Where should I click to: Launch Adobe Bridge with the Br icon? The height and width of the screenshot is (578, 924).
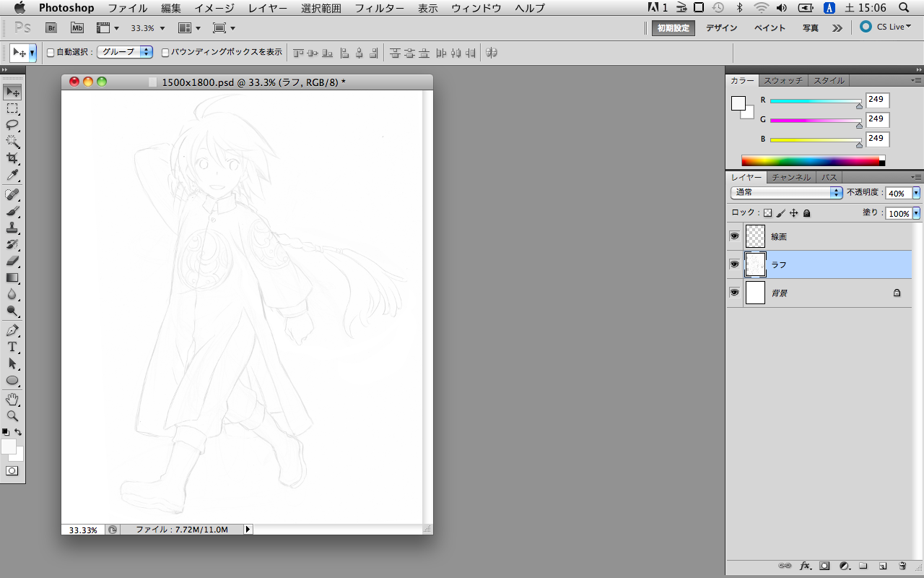tap(51, 27)
